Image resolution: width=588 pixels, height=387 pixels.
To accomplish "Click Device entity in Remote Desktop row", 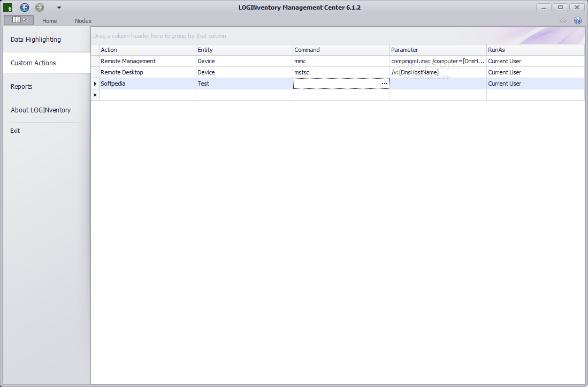I will point(245,72).
